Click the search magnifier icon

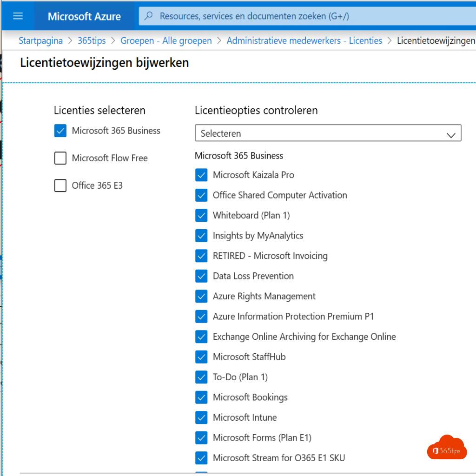point(148,16)
